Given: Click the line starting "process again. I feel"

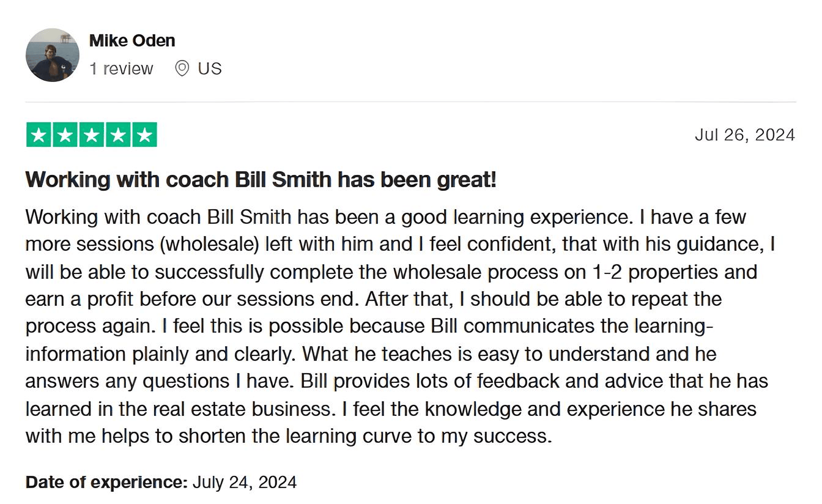Looking at the screenshot, I should pyautogui.click(x=369, y=326).
